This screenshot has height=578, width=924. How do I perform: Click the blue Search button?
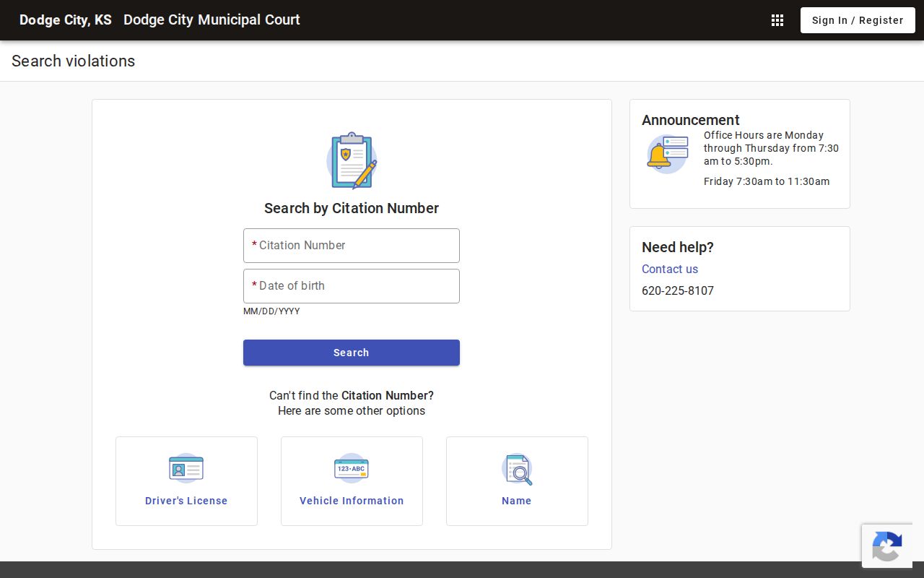352,353
